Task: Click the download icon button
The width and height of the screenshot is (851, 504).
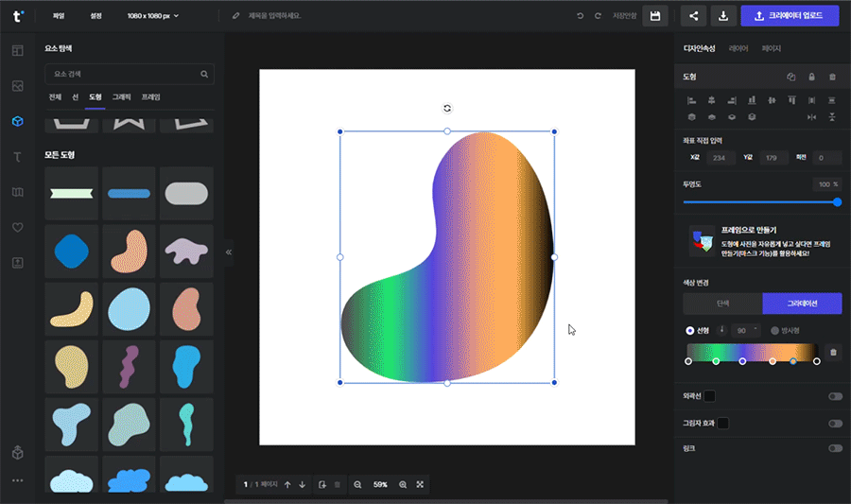Action: point(723,16)
